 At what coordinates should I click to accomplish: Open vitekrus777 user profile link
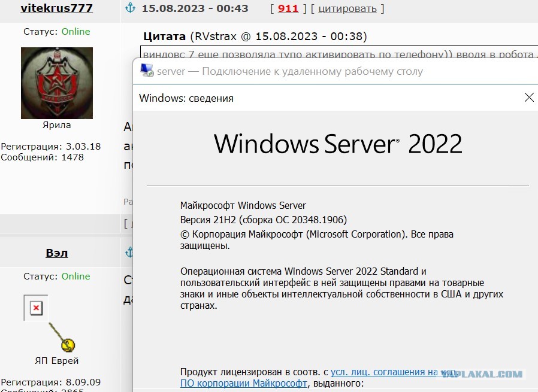[x=56, y=8]
